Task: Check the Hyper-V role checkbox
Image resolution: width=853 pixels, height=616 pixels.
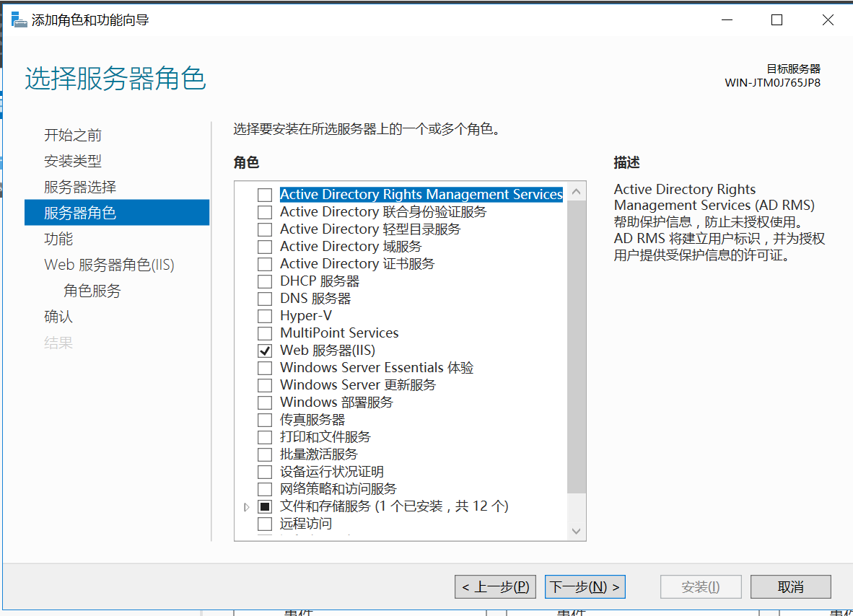Action: [x=265, y=316]
